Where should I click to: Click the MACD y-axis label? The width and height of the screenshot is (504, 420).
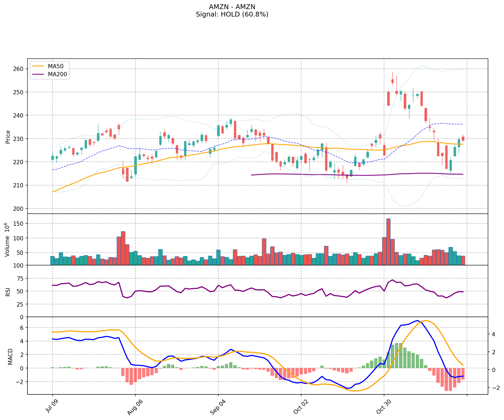(10, 356)
